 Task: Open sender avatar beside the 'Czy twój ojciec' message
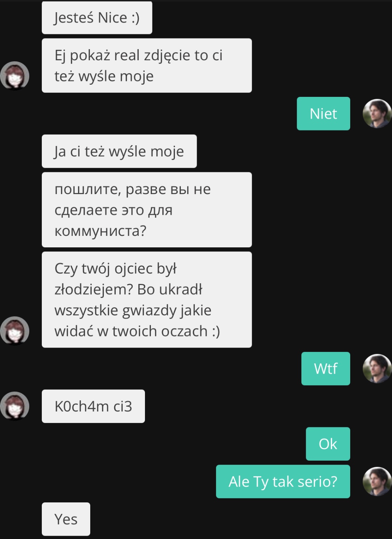[x=15, y=331]
